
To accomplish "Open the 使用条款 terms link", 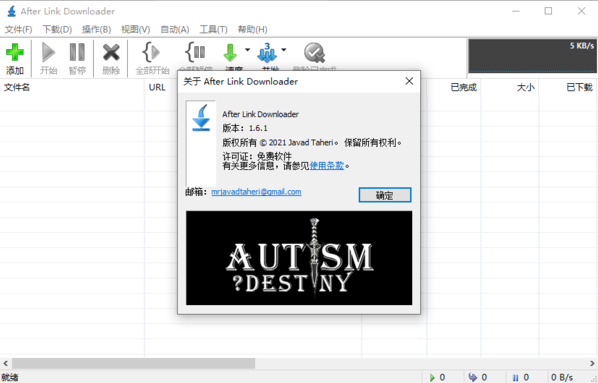I will pos(326,166).
